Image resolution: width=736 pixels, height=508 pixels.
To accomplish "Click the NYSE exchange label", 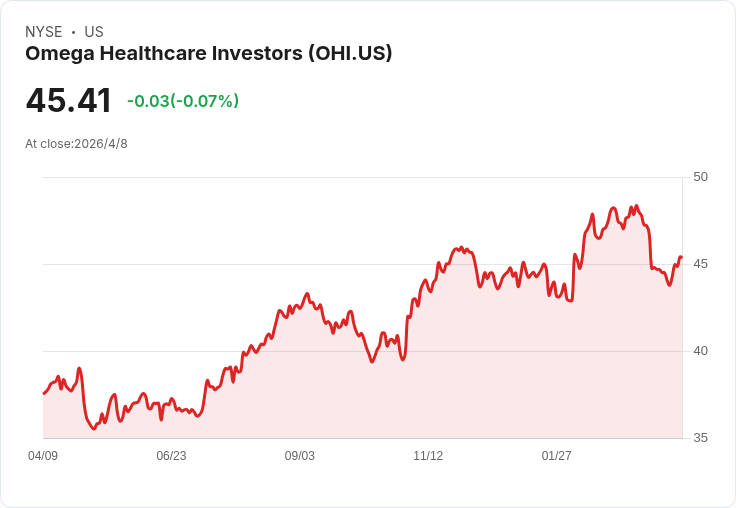I will 44,32.
